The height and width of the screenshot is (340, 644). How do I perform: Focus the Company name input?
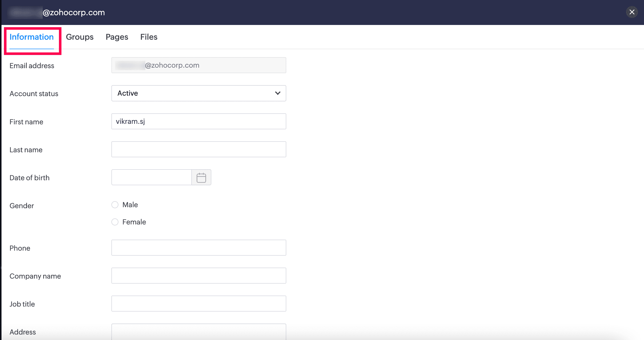click(x=199, y=276)
